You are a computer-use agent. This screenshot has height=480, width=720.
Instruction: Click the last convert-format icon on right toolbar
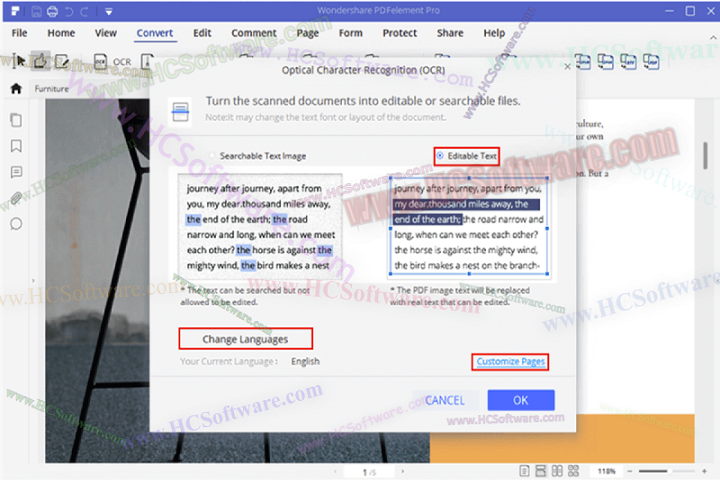click(x=651, y=61)
